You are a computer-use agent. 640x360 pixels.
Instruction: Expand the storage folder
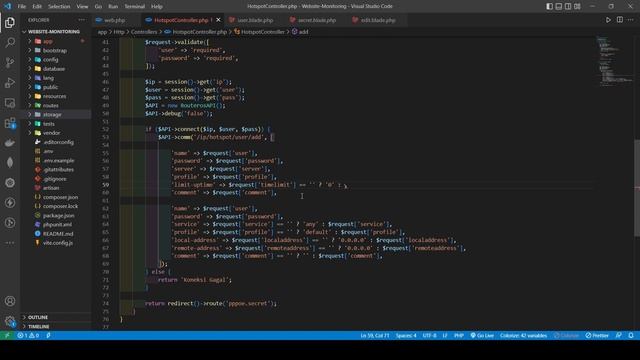tap(52, 115)
